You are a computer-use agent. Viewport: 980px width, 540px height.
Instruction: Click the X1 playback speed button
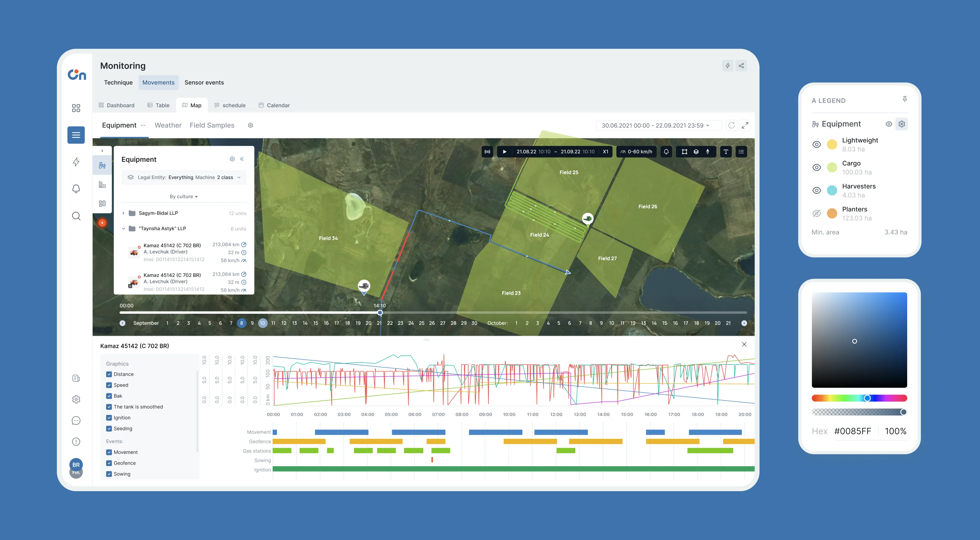pyautogui.click(x=605, y=152)
